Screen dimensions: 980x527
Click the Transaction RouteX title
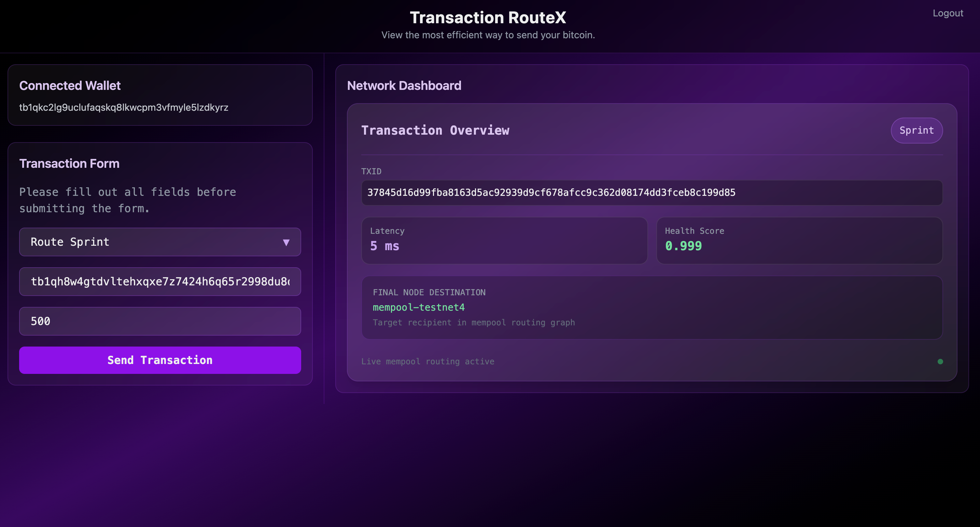[x=488, y=17]
